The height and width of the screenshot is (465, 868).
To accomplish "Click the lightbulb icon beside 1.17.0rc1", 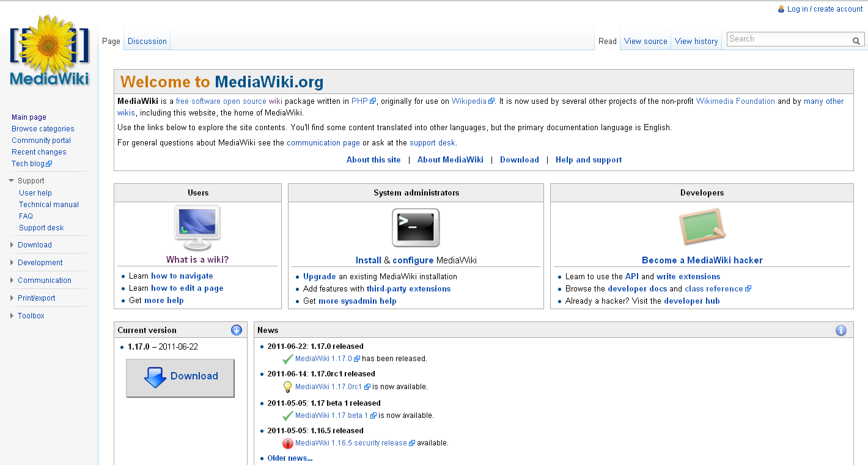I will (x=288, y=387).
